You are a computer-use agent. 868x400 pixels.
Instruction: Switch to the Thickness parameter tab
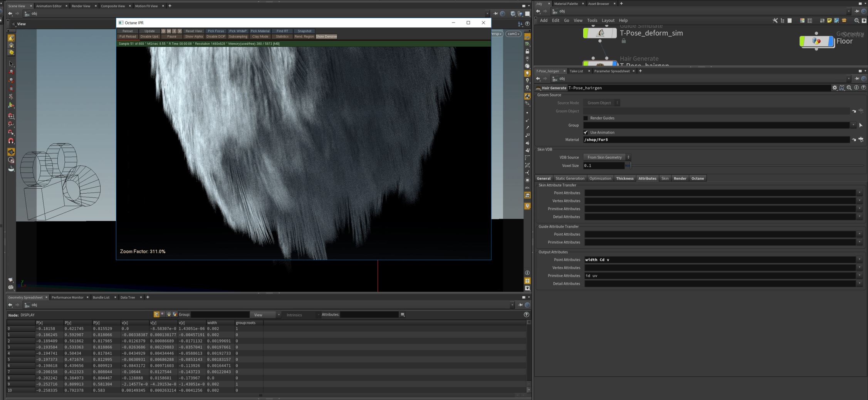pyautogui.click(x=625, y=179)
